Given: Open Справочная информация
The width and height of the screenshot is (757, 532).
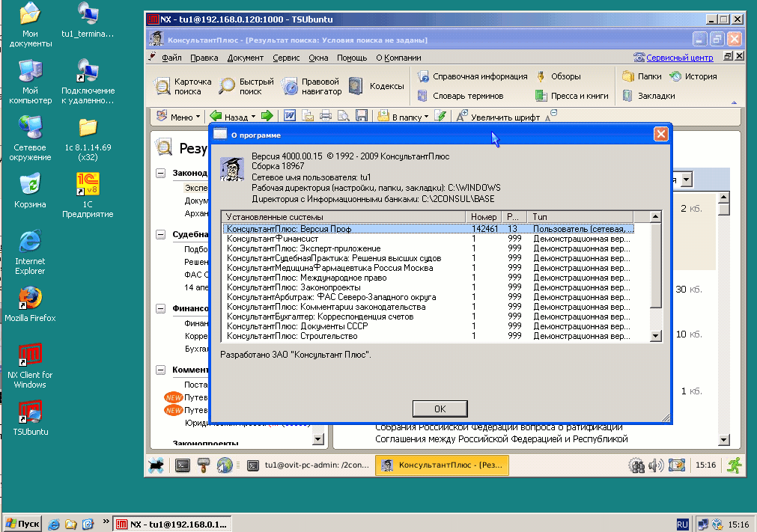Looking at the screenshot, I should tap(472, 76).
